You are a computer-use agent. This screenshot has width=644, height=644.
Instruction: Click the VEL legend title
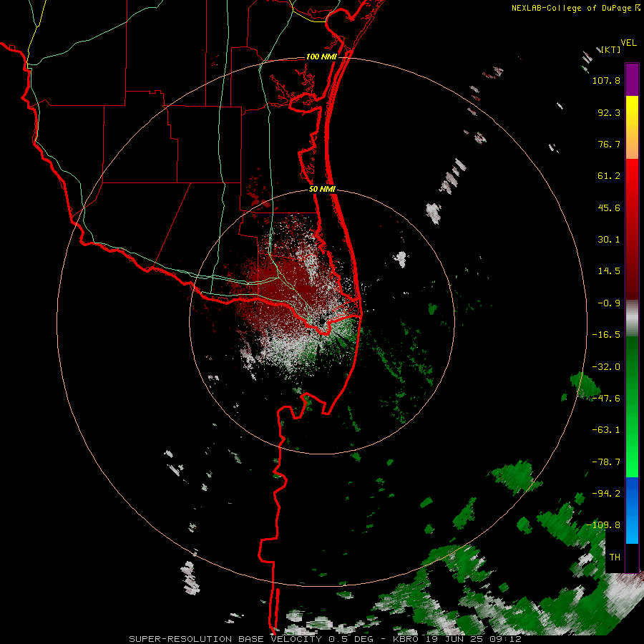[628, 42]
